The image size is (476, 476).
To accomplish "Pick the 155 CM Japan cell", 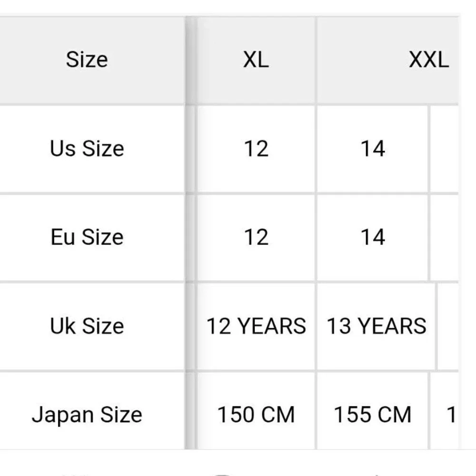I will (373, 411).
